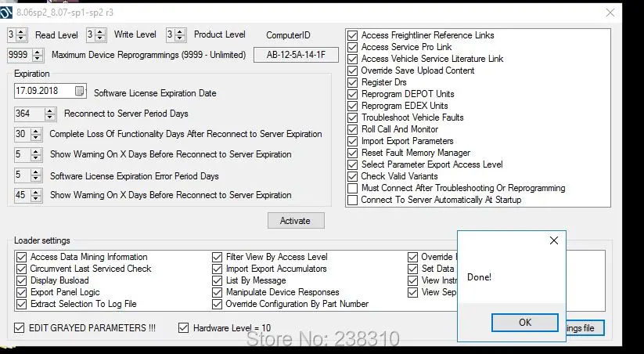644x354 pixels.
Task: Decrease Complete Loss Of Functionality Days
Action: point(36,137)
